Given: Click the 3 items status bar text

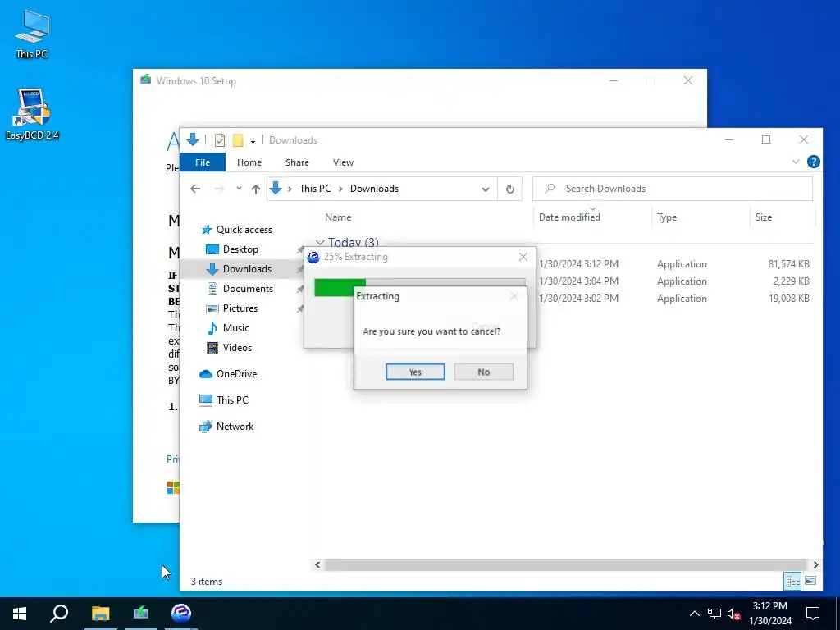Looking at the screenshot, I should 207,582.
